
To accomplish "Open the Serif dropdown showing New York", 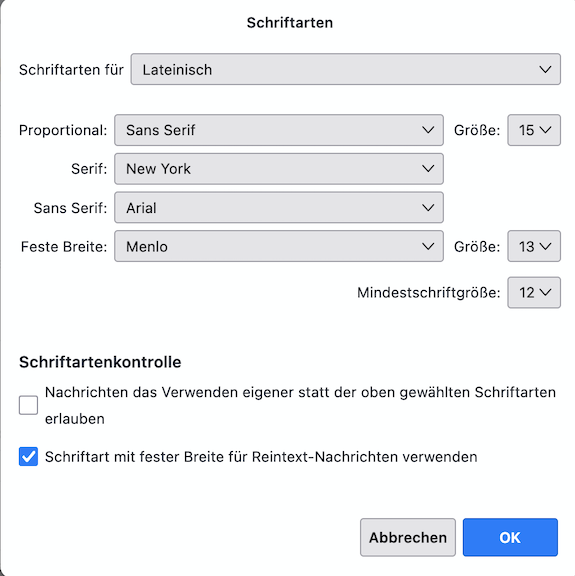I will click(279, 169).
